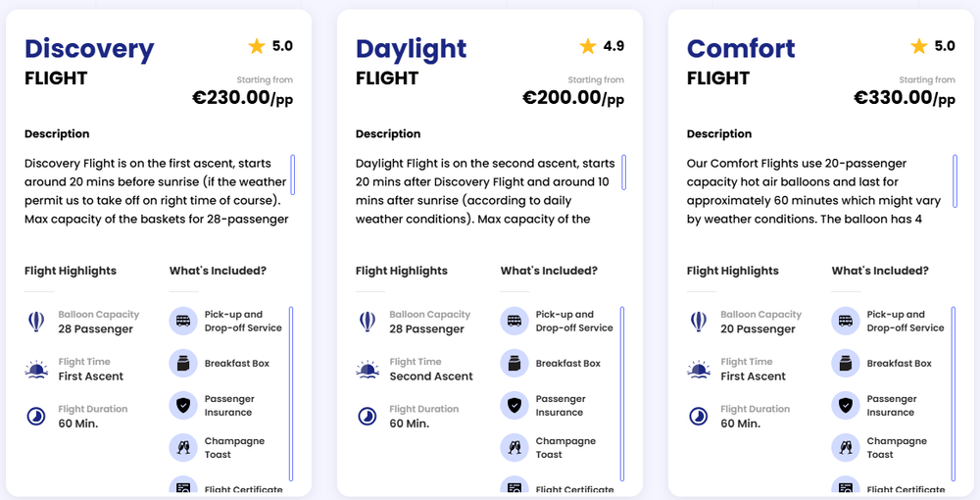Open the Comfort Flight title
This screenshot has width=980, height=500.
[742, 49]
